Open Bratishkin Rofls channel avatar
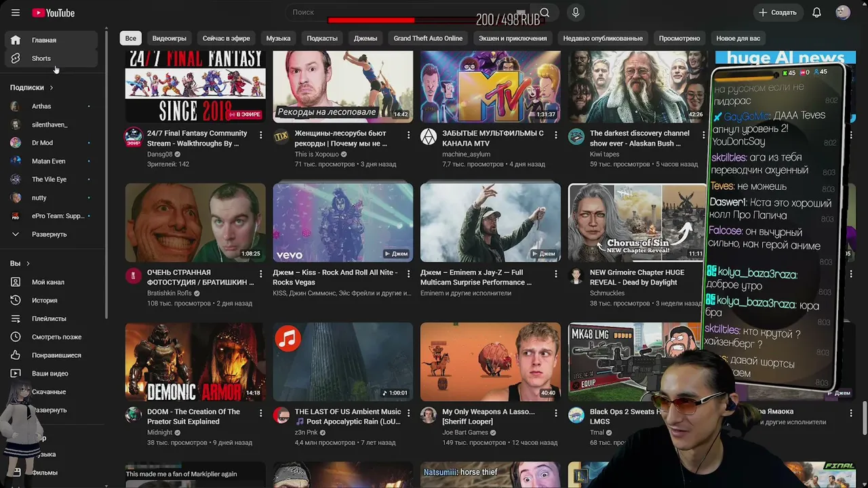 [x=134, y=276]
